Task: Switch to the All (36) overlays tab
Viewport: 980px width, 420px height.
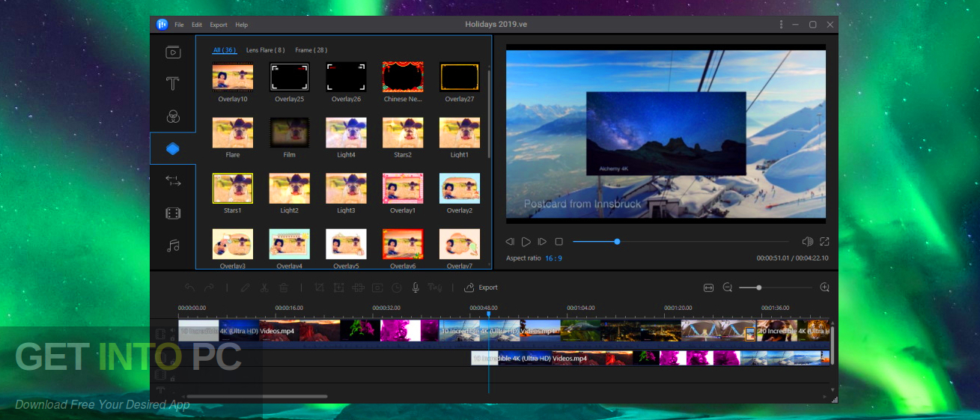Action: (225, 50)
